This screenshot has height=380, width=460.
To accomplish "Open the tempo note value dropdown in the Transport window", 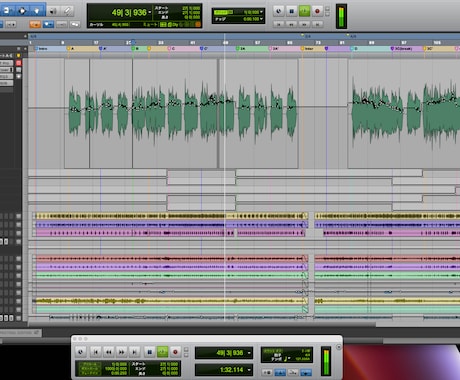I will pos(288,358).
